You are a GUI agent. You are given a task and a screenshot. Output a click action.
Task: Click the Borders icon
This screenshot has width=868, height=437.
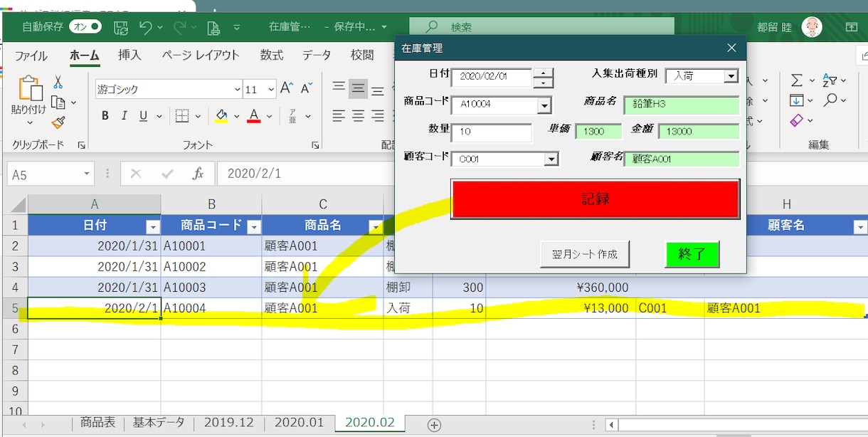[x=182, y=116]
